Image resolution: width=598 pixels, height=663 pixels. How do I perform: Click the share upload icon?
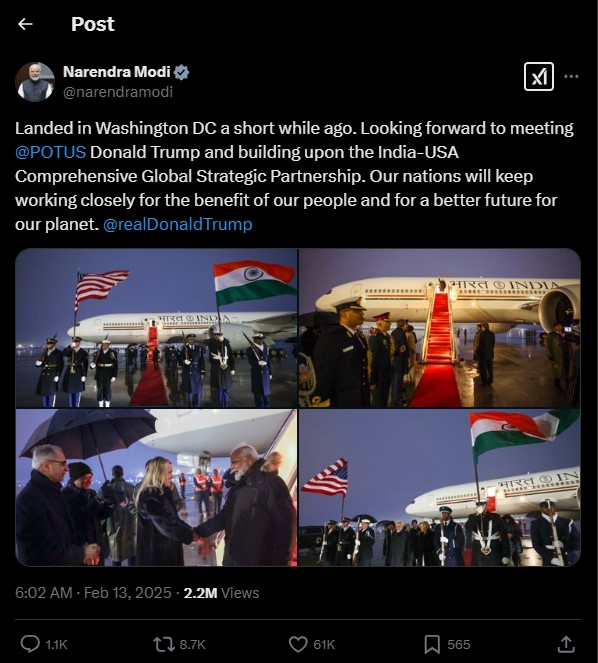pyautogui.click(x=565, y=644)
